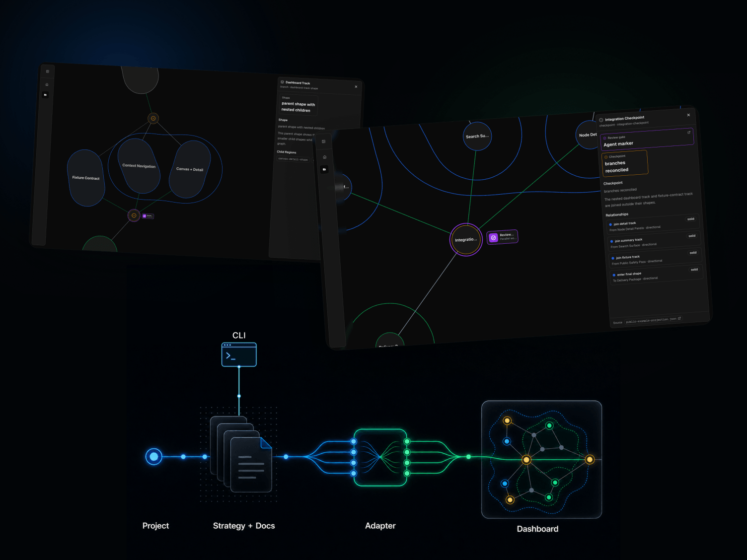Select the Fixture Contract shape

(86, 178)
